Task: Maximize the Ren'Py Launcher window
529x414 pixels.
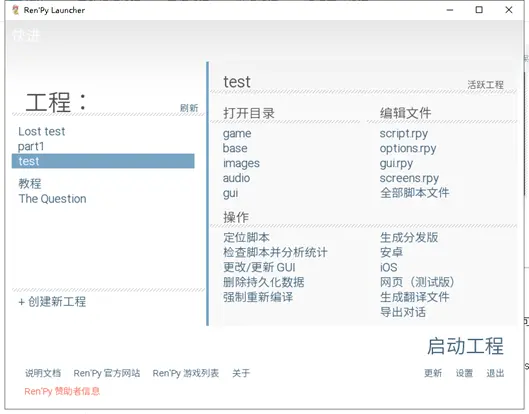Action: click(x=479, y=10)
